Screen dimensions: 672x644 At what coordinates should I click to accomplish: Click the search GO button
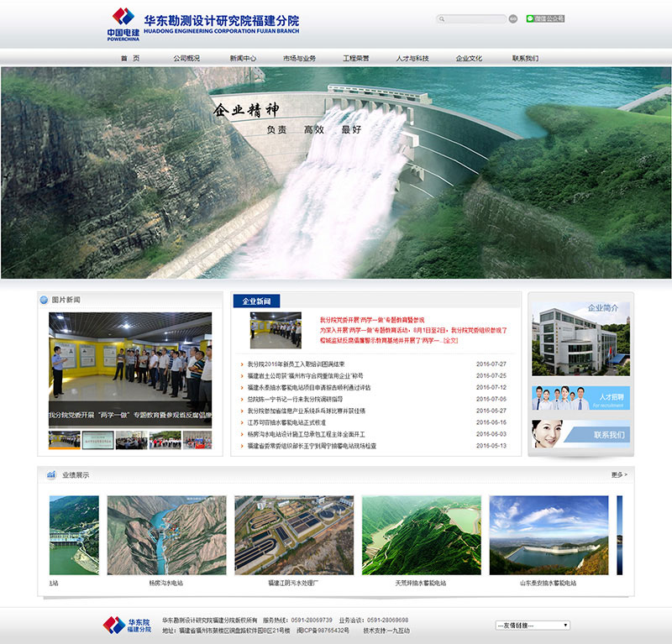513,18
